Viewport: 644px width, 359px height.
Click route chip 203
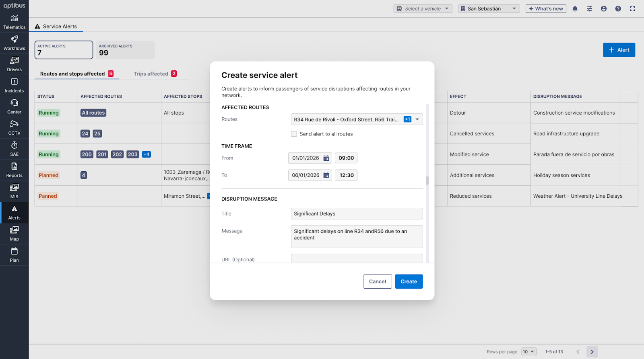click(133, 154)
